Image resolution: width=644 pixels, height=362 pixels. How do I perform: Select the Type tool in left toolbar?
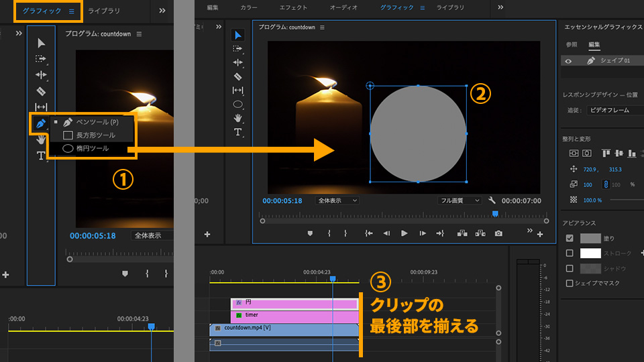click(x=41, y=156)
